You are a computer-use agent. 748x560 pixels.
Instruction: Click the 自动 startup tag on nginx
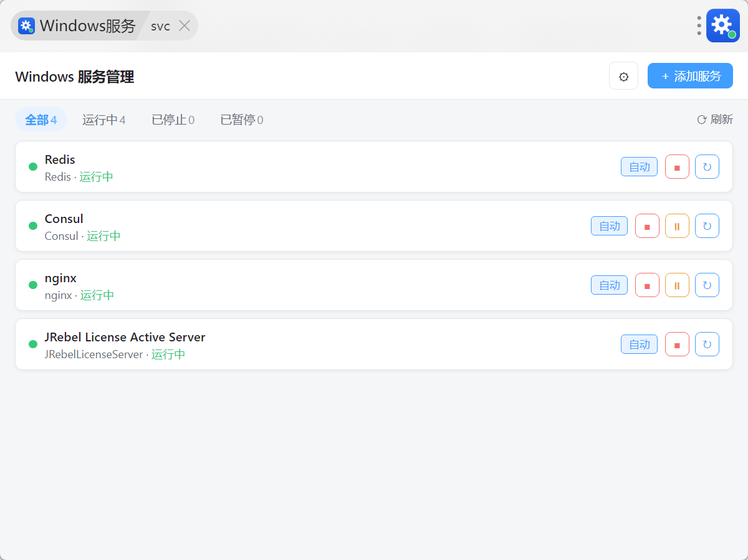609,285
